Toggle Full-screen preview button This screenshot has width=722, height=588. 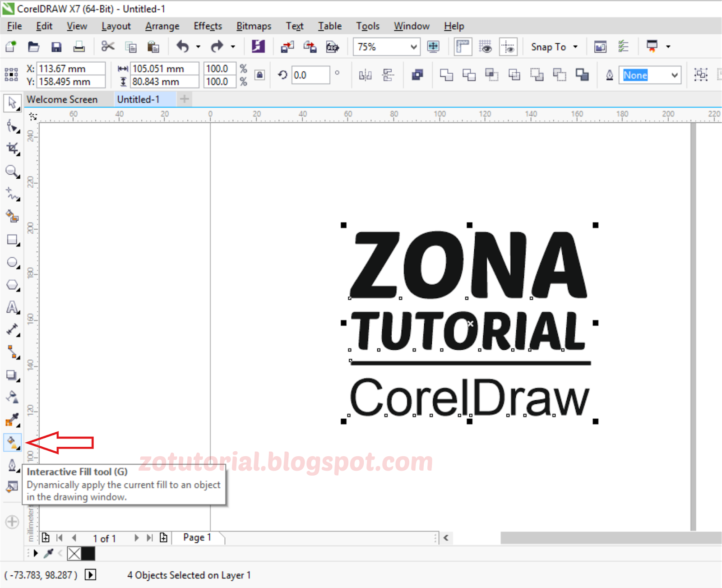pyautogui.click(x=433, y=46)
